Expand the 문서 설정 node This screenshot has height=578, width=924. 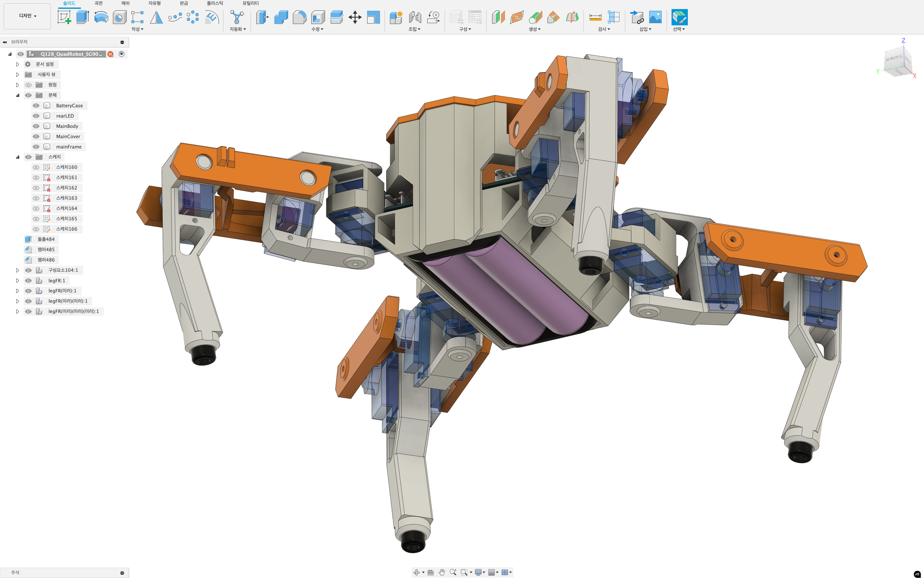[17, 64]
